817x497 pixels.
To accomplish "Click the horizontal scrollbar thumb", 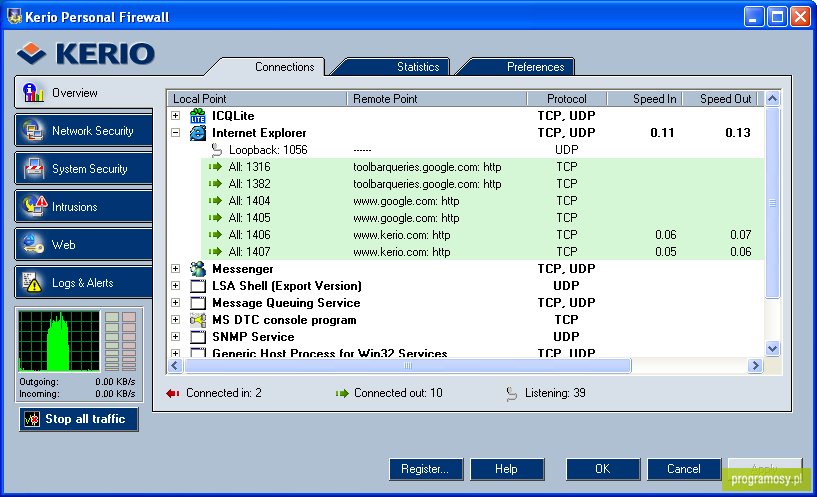I will click(x=407, y=366).
